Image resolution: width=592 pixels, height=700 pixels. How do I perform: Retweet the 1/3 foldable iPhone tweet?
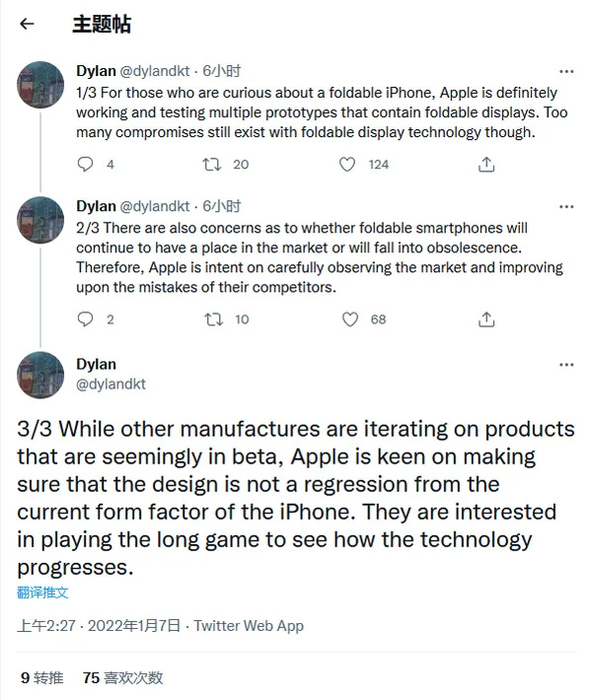[212, 165]
